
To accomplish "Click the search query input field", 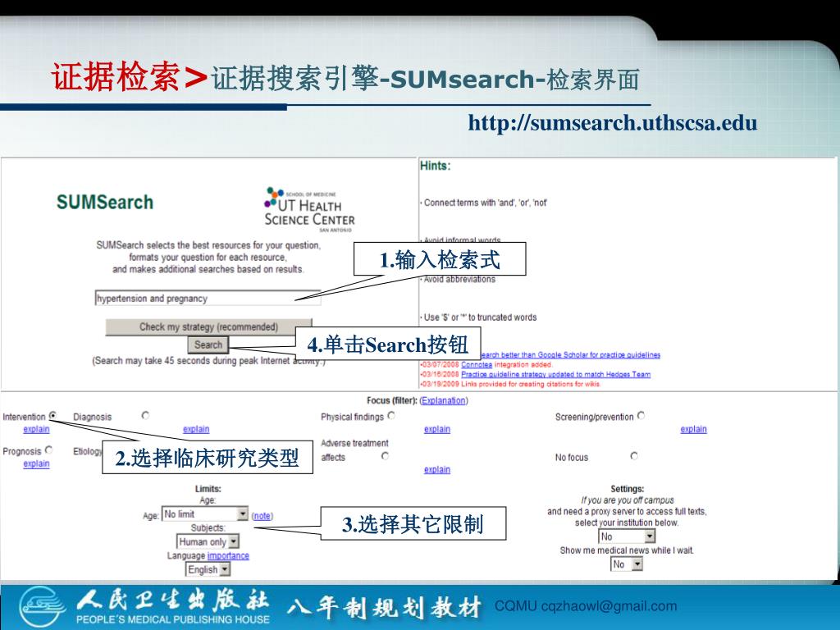I will click(x=208, y=299).
